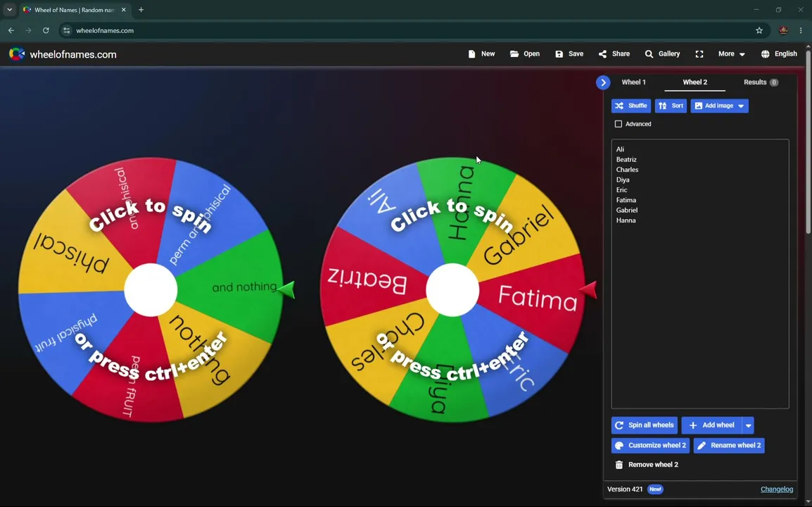
Task: Open the Gallery
Action: click(x=662, y=54)
